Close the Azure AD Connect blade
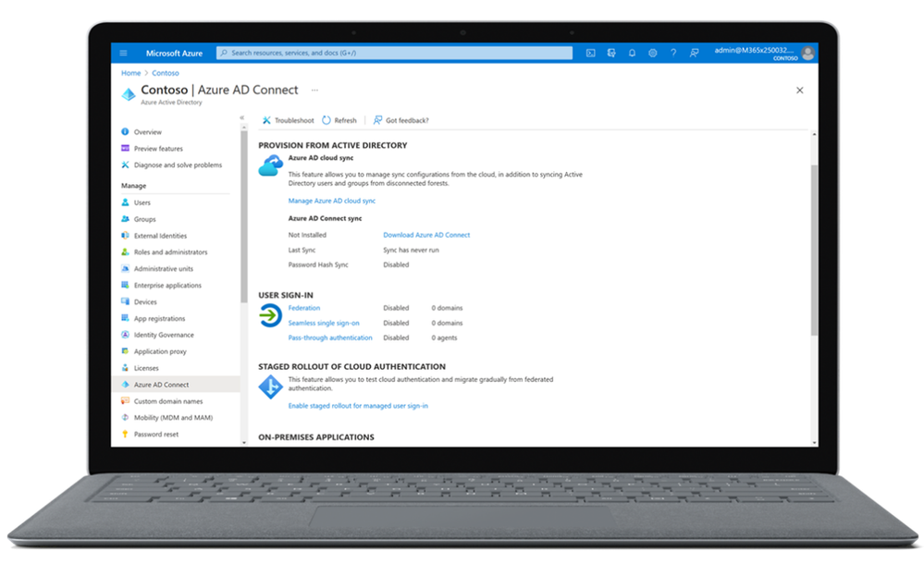Screen dimensions: 924x564 (800, 91)
